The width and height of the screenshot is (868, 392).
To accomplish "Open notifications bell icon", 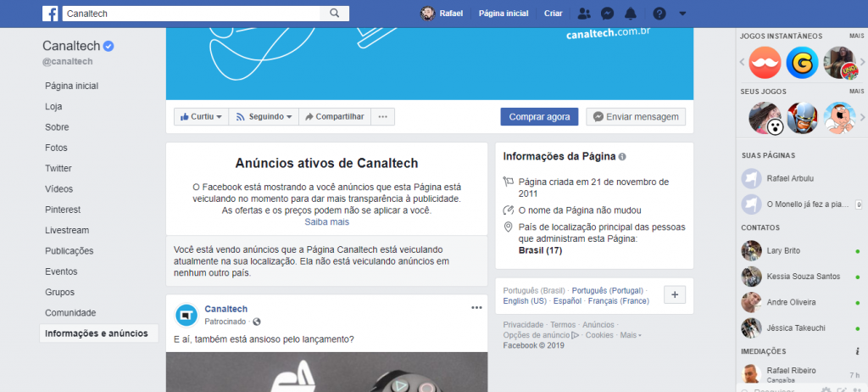I will [631, 14].
